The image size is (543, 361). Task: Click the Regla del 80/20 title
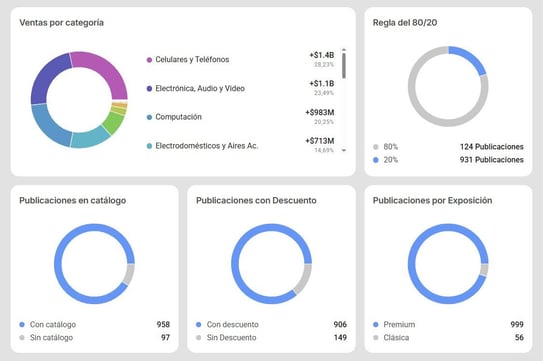point(405,23)
